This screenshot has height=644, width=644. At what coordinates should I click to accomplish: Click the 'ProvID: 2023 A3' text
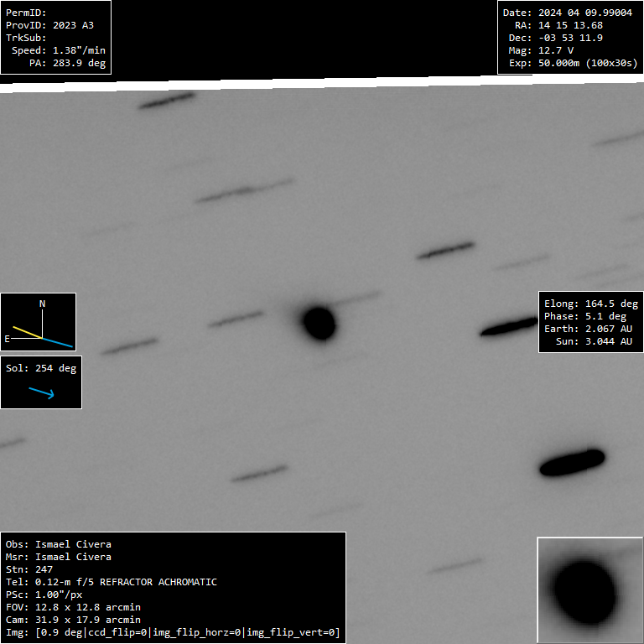(x=49, y=25)
